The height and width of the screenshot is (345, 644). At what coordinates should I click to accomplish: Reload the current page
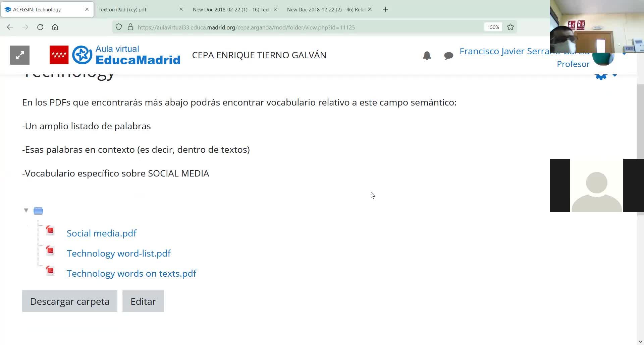tap(40, 27)
